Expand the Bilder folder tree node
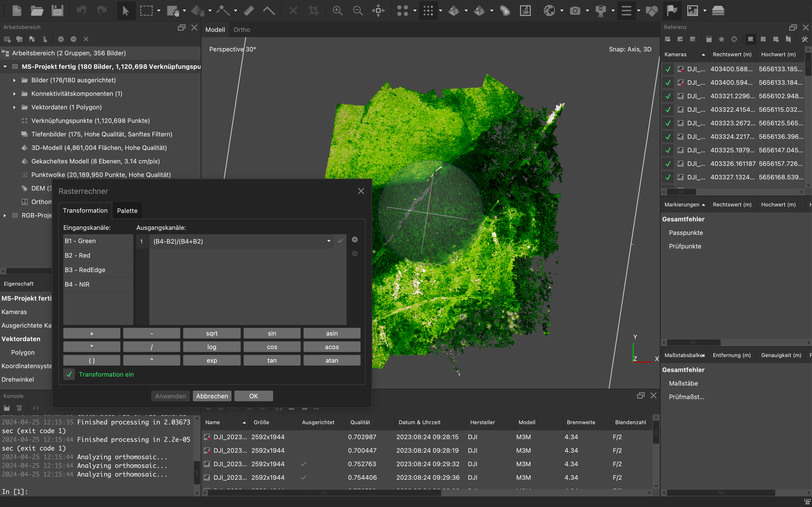The height and width of the screenshot is (507, 812). coord(14,80)
